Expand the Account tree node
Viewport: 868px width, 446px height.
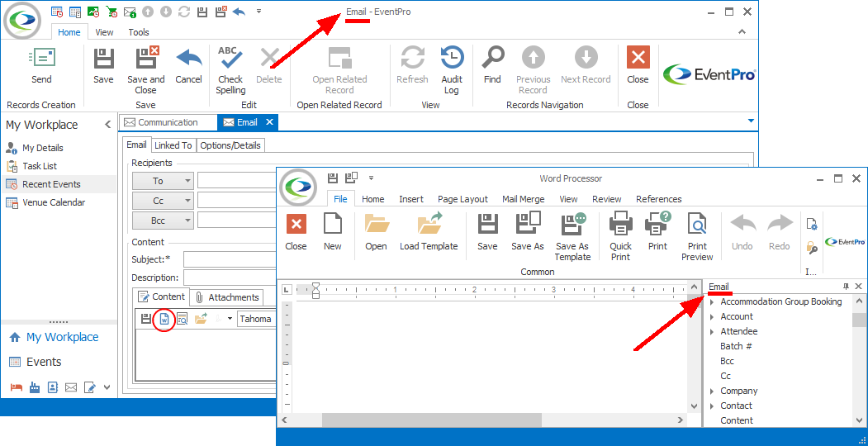coord(712,317)
